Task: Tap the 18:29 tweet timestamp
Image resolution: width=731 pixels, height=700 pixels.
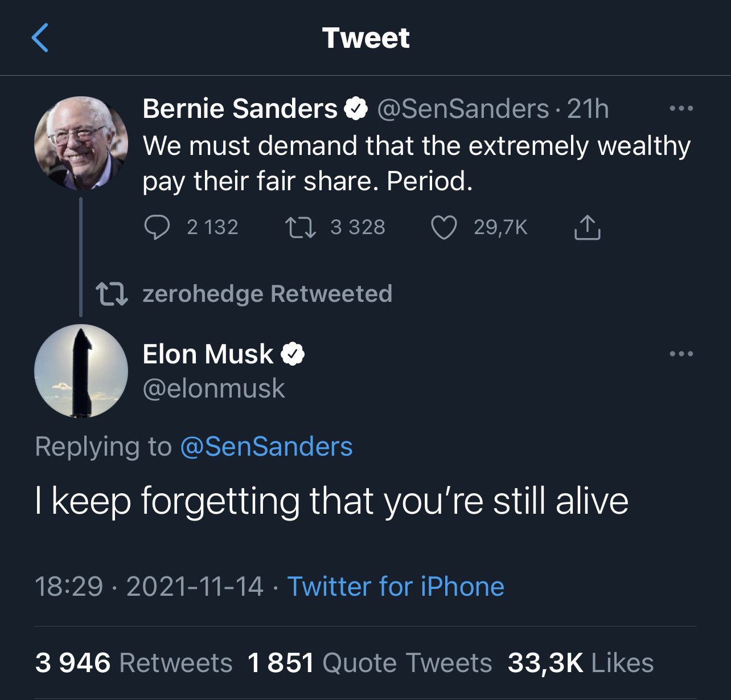Action: point(69,586)
